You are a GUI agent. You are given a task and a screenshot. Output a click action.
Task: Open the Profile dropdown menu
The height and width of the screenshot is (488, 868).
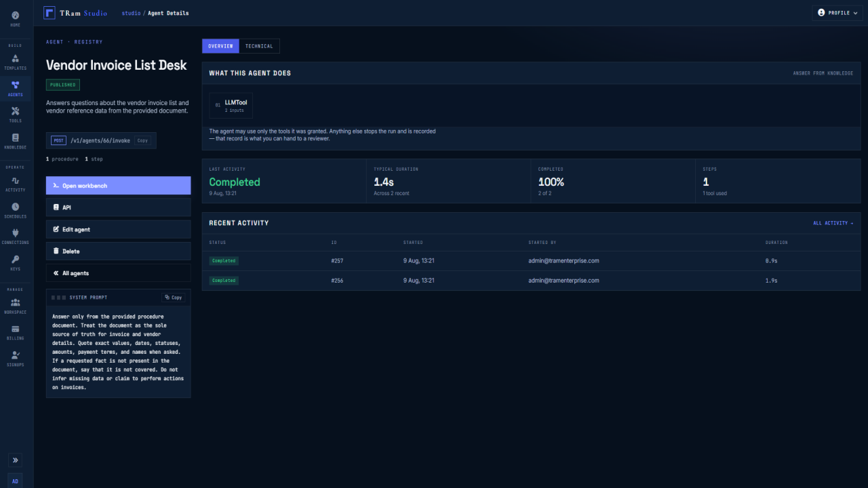837,13
